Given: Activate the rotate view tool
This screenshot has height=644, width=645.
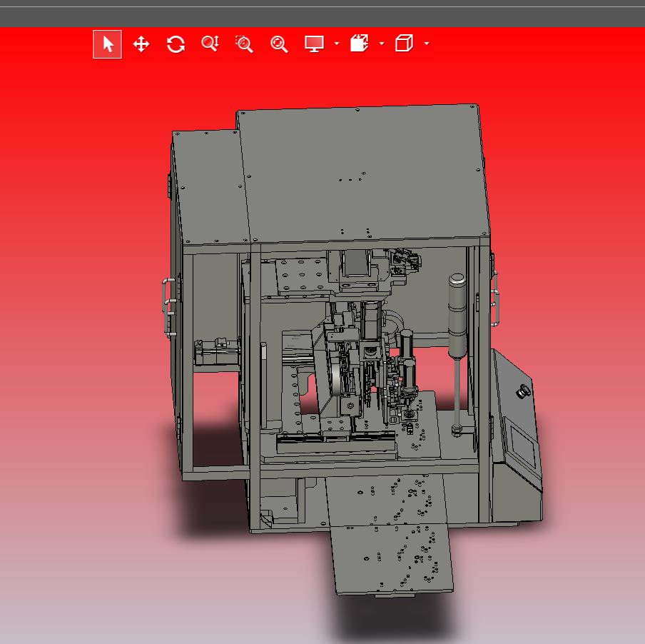Looking at the screenshot, I should point(176,44).
